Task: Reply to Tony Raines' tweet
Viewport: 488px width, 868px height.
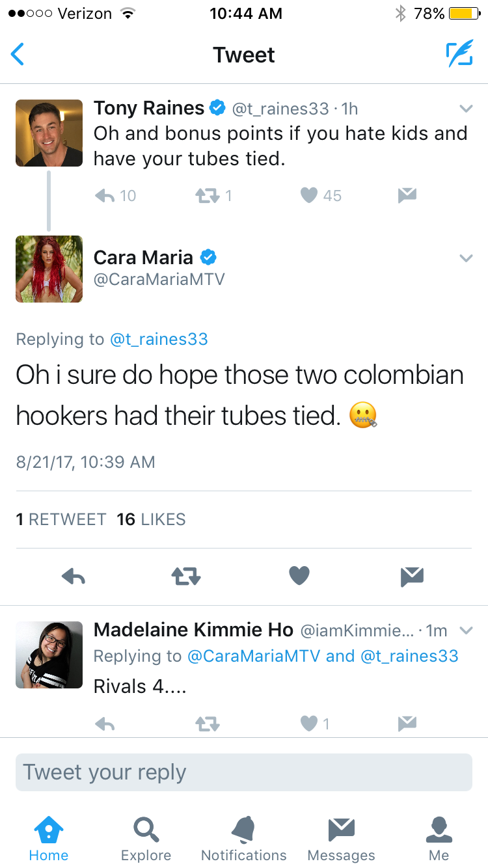Action: pos(105,195)
